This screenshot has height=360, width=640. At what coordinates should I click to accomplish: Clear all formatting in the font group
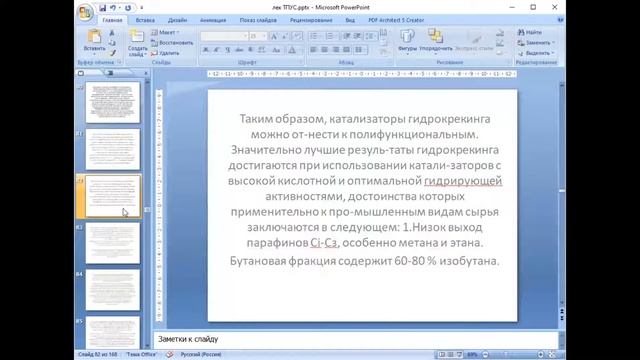point(298,36)
